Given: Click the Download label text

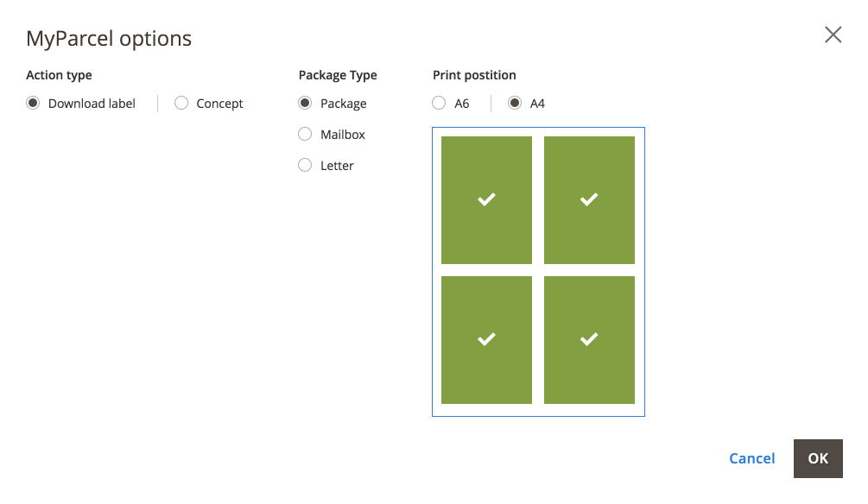Looking at the screenshot, I should pyautogui.click(x=92, y=104).
